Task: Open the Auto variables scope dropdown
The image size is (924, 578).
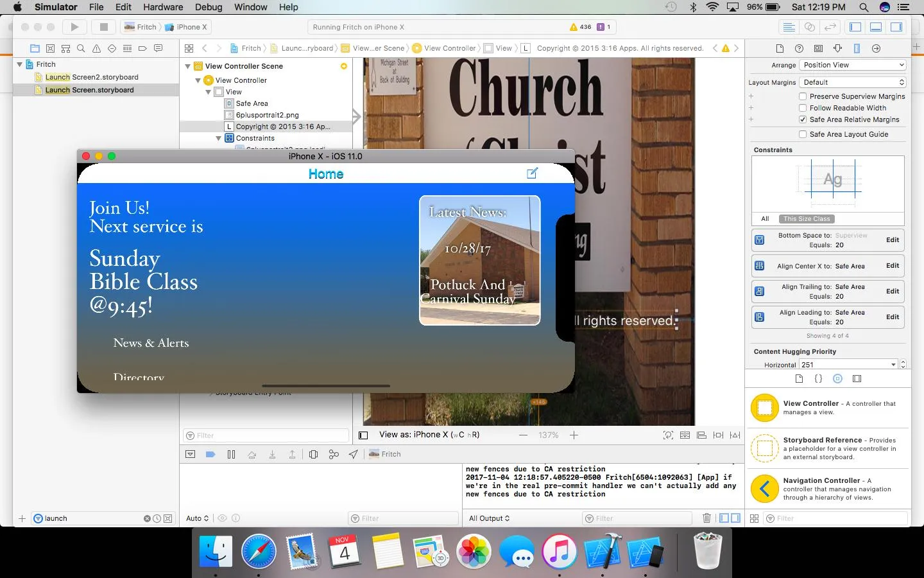Action: pos(197,518)
